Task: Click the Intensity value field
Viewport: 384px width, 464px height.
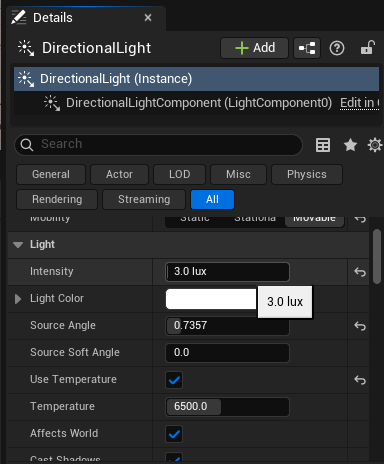Action: point(227,272)
